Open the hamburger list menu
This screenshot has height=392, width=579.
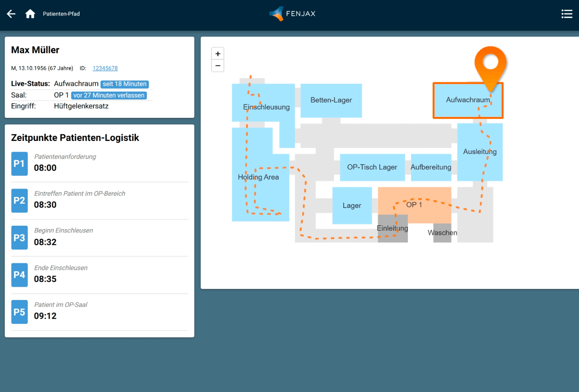coord(567,14)
